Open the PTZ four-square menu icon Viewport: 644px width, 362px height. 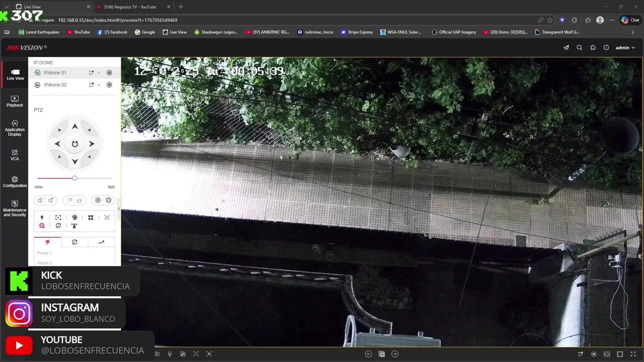tap(91, 218)
